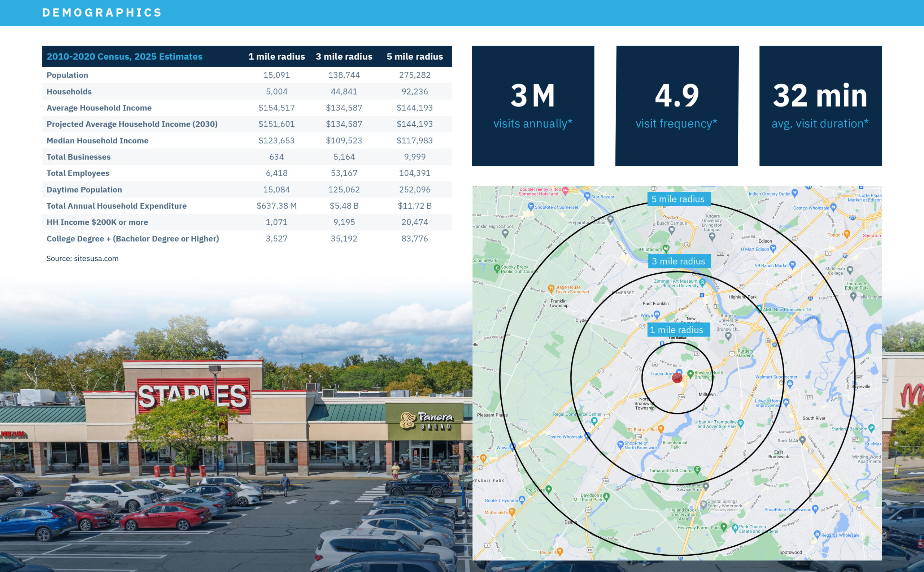Click the 3 M visits annually tile
The width and height of the screenshot is (924, 572).
click(x=533, y=106)
